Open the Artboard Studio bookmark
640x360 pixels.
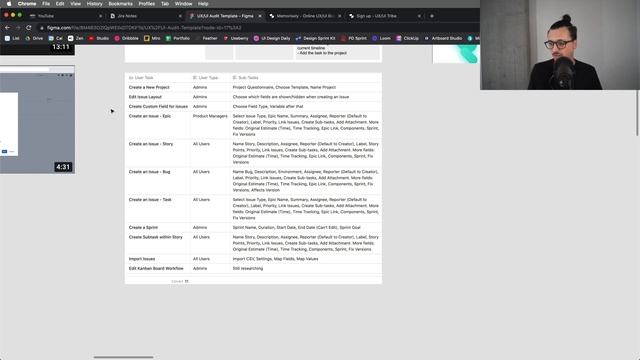click(x=443, y=38)
